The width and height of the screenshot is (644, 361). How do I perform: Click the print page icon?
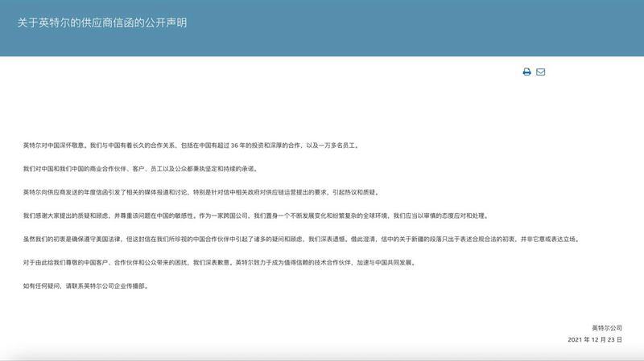tap(526, 72)
